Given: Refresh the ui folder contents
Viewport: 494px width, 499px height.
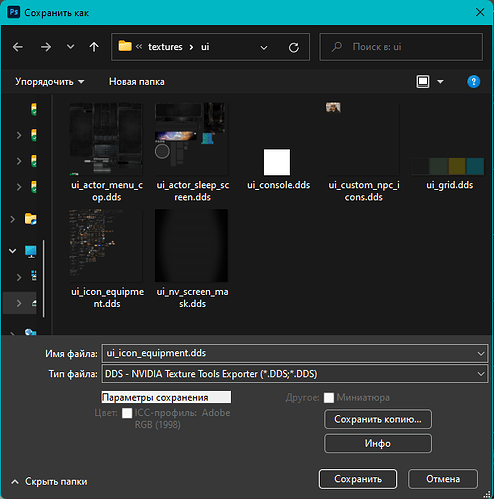Looking at the screenshot, I should point(293,47).
